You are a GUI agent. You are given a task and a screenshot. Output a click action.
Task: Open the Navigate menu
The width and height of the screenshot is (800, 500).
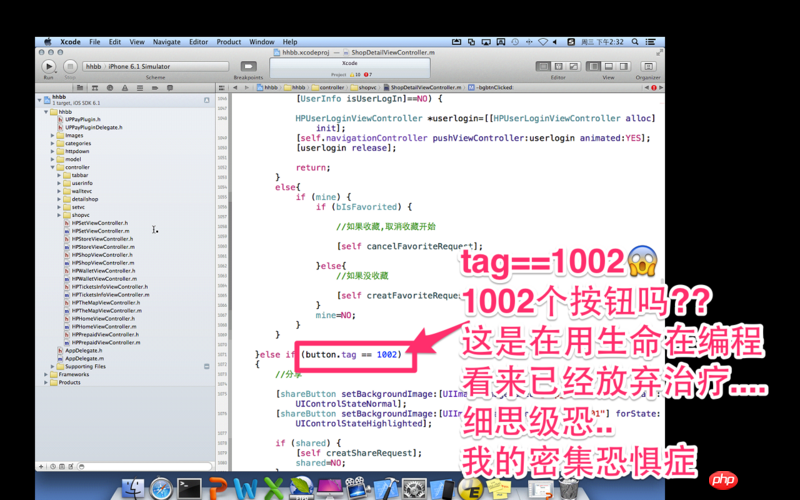[167, 42]
